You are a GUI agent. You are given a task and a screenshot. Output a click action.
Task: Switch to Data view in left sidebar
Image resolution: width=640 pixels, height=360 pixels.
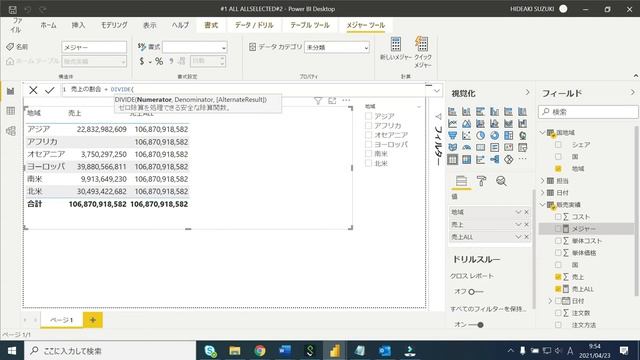tap(11, 111)
